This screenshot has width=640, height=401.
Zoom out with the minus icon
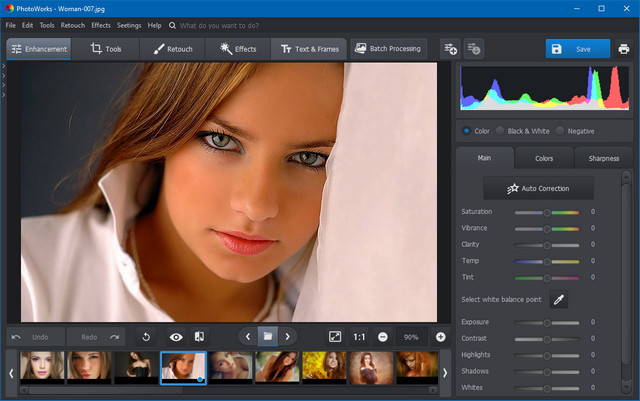pos(382,337)
